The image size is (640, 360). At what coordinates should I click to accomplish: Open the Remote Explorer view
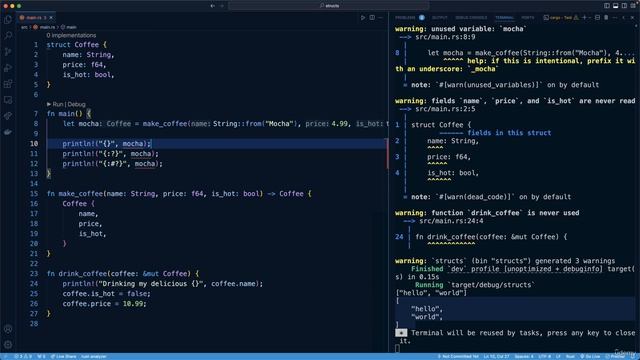pos(8,100)
